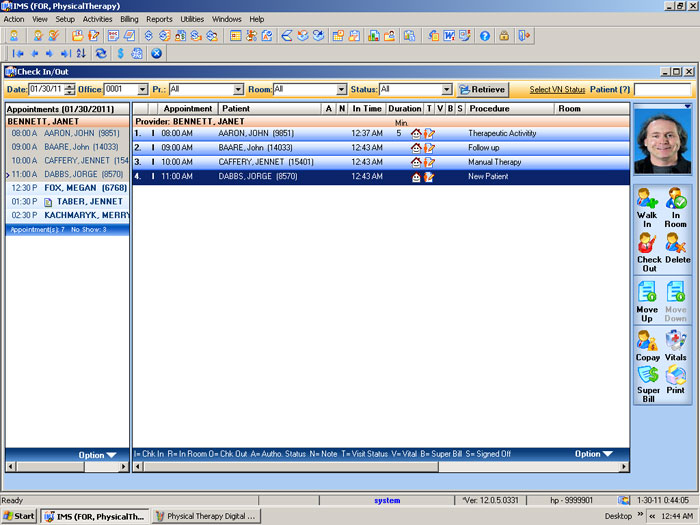
Task: Click the Desktop toolbar in taskbar
Action: [618, 516]
